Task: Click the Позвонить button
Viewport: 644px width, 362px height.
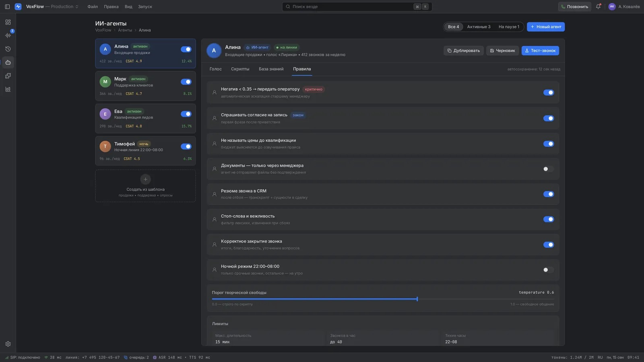Action: [x=574, y=6]
